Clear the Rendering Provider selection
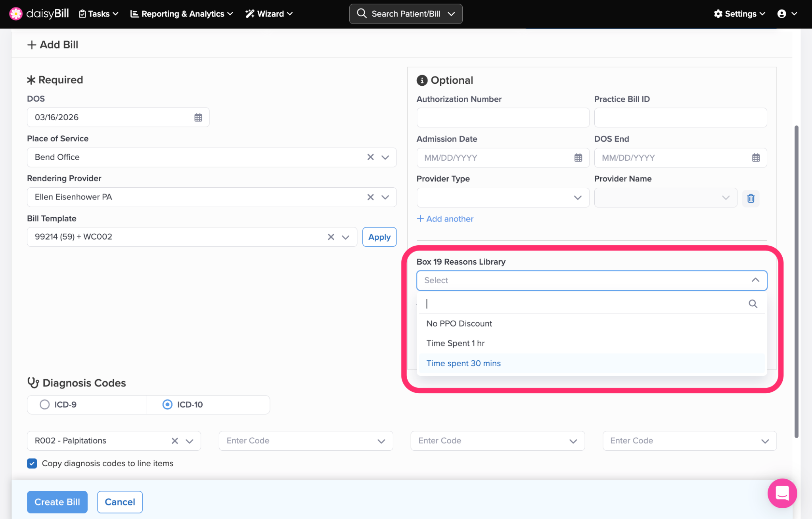 370,197
